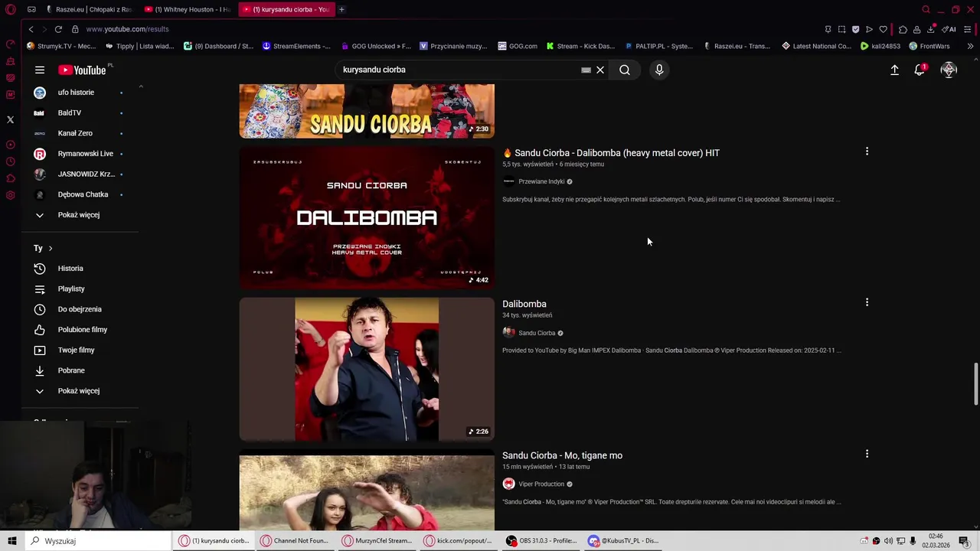This screenshot has width=980, height=551.
Task: Open the Mo, tigane mo video thumbnail
Action: (367, 492)
